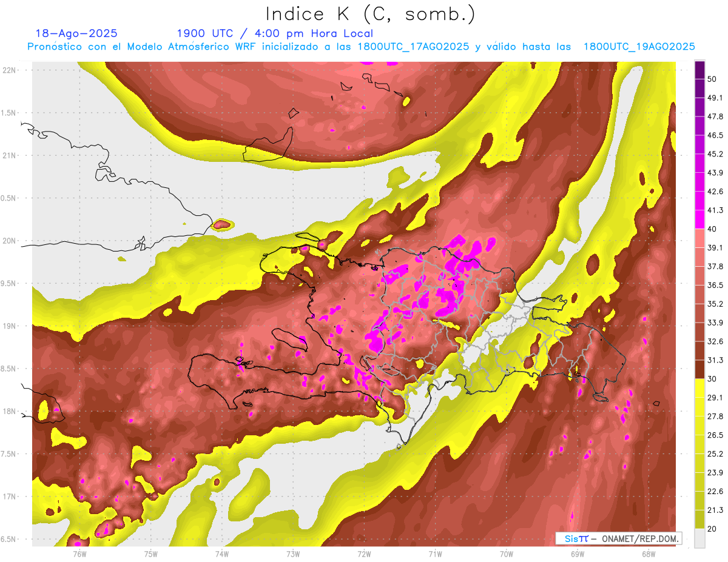Click the legend value 45.2

(x=715, y=154)
